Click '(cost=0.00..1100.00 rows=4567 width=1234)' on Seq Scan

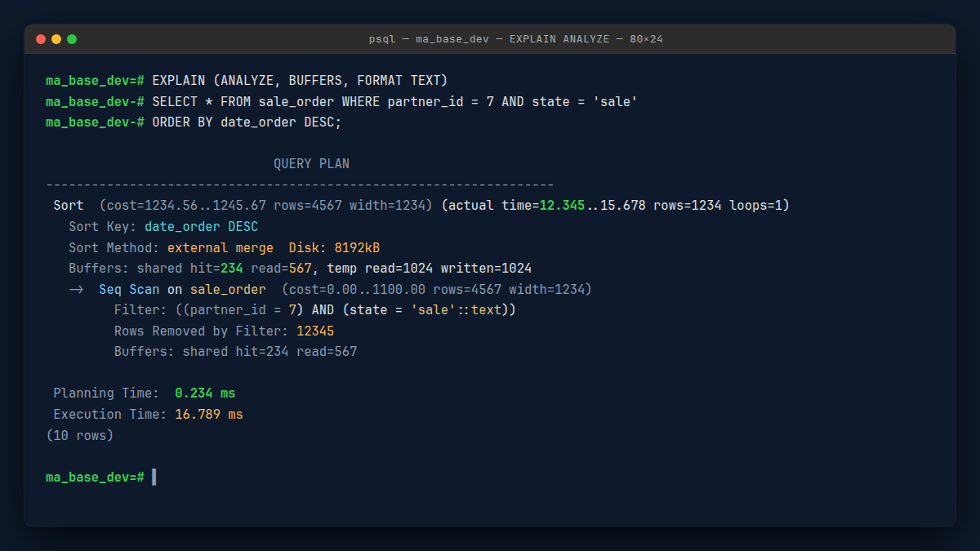(437, 290)
